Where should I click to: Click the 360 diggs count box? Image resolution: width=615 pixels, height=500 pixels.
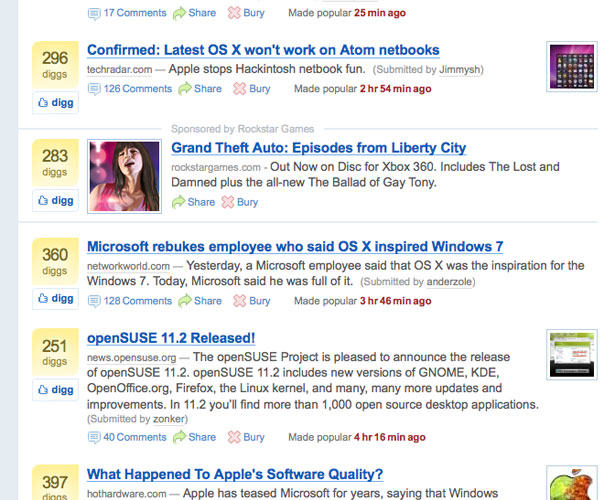coord(55,261)
